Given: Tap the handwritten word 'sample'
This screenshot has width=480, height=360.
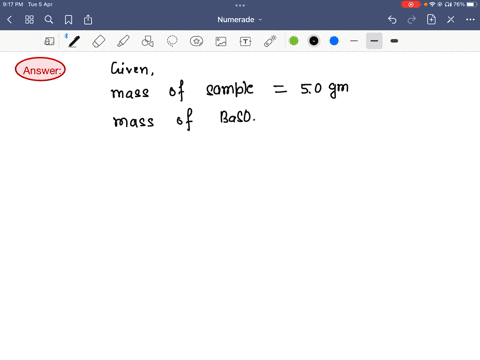Looking at the screenshot, I should click(230, 90).
